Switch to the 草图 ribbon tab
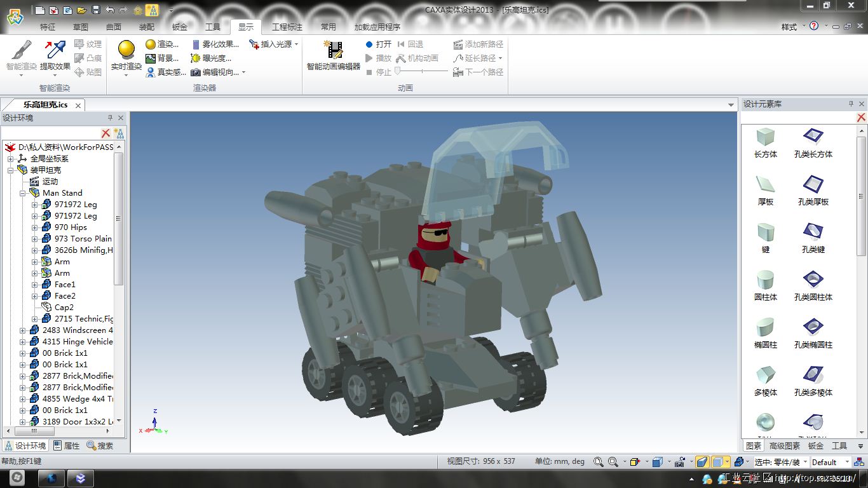This screenshot has width=868, height=488. click(81, 27)
